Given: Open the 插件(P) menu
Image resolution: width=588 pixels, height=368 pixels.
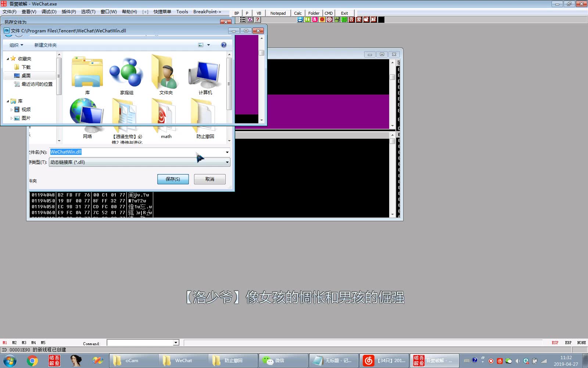Looking at the screenshot, I should pos(69,12).
